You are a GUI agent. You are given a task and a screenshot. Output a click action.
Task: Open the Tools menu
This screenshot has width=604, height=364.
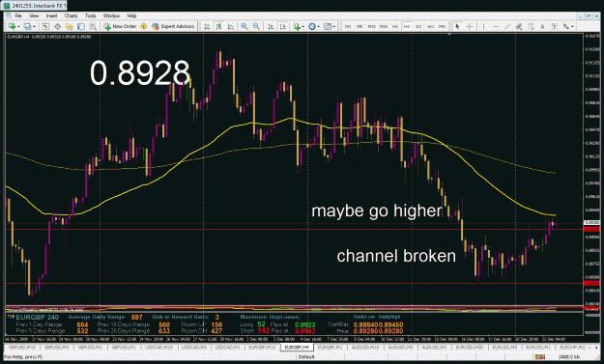(91, 15)
